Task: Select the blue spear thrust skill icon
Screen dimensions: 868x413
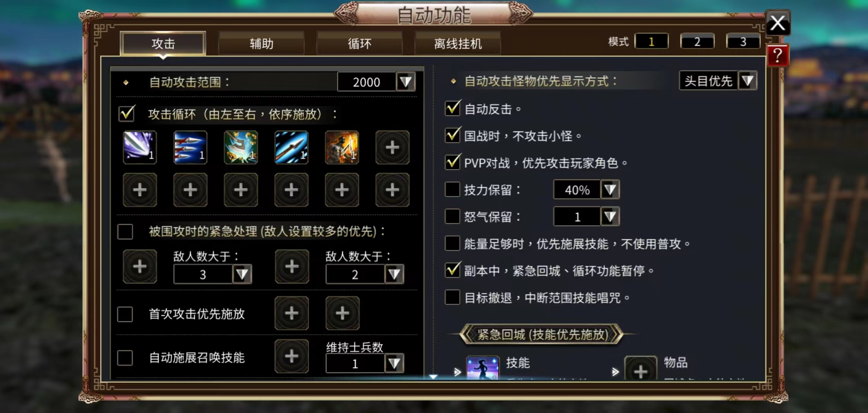Action: tap(291, 147)
